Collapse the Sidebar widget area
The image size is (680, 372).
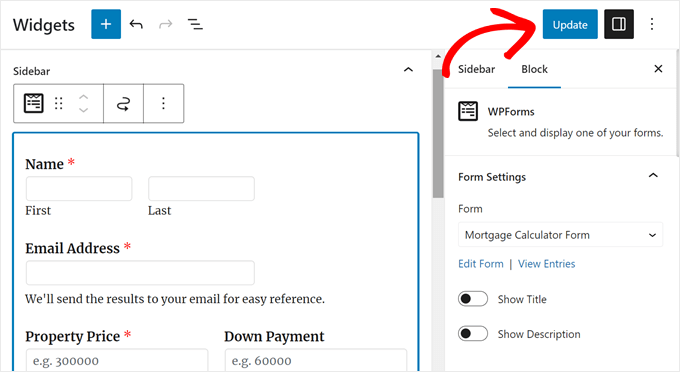pos(408,69)
